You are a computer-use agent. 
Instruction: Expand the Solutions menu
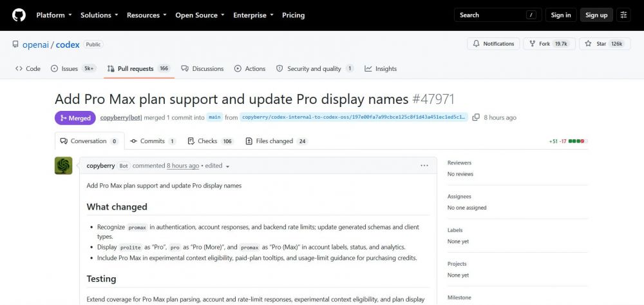(99, 15)
